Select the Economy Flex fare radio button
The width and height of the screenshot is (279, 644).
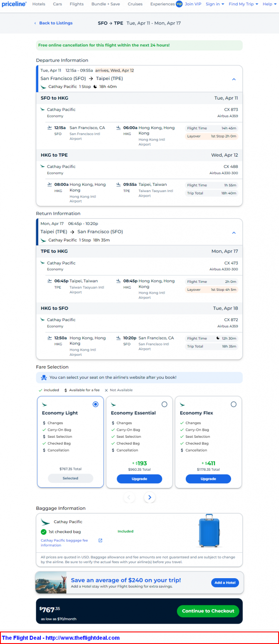click(234, 404)
